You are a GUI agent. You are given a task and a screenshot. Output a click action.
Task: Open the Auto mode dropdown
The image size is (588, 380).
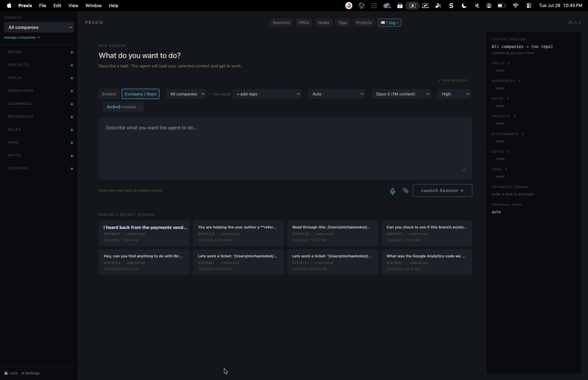337,94
